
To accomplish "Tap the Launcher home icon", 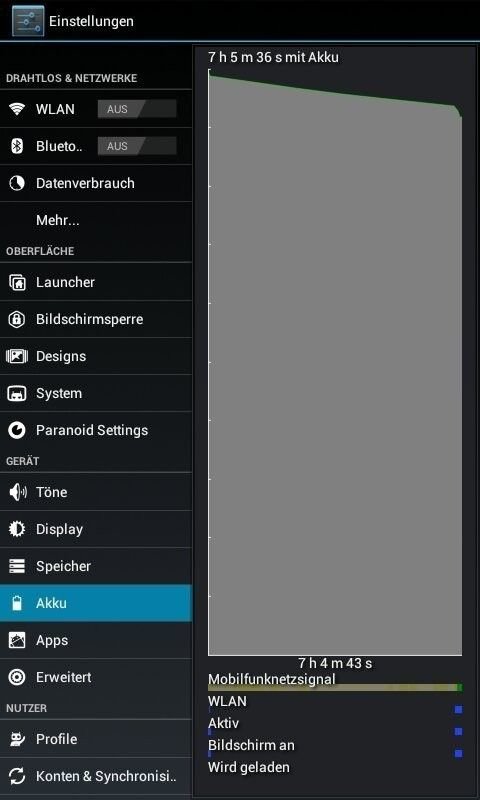I will coord(17,282).
